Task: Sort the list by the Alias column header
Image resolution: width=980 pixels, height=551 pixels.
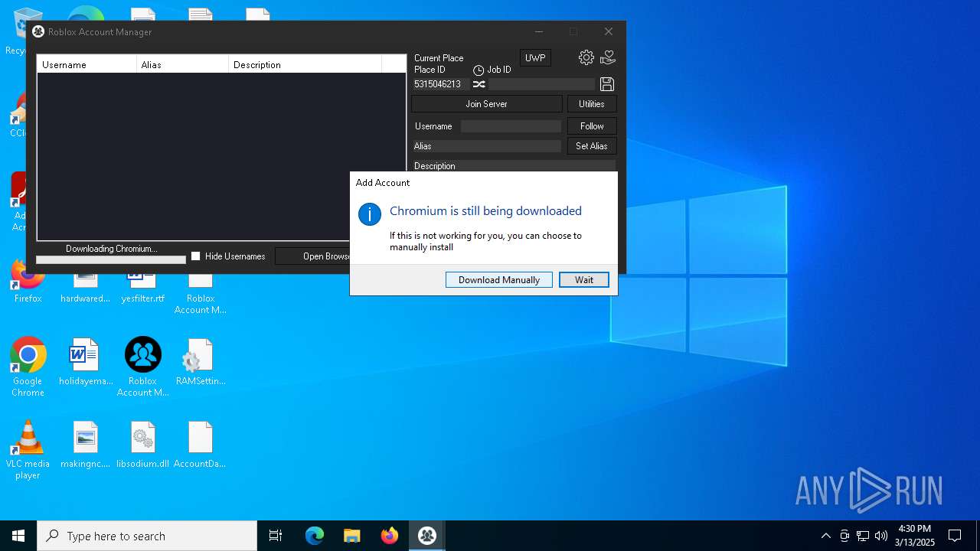Action: (x=183, y=65)
